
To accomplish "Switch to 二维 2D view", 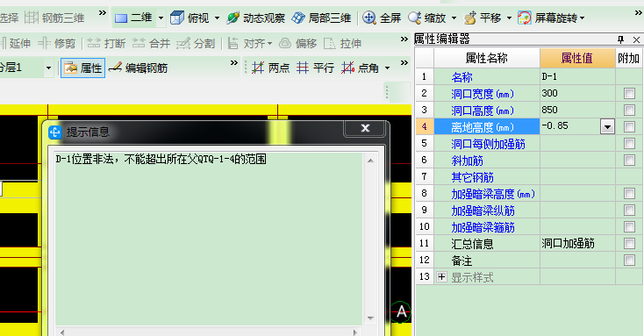I will 134,18.
